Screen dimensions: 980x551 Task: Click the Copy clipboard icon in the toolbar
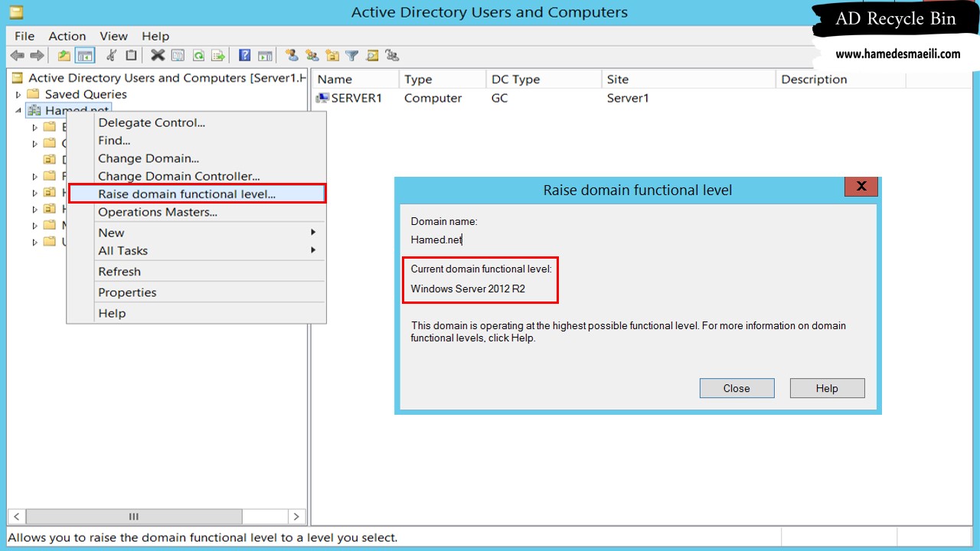pyautogui.click(x=131, y=55)
